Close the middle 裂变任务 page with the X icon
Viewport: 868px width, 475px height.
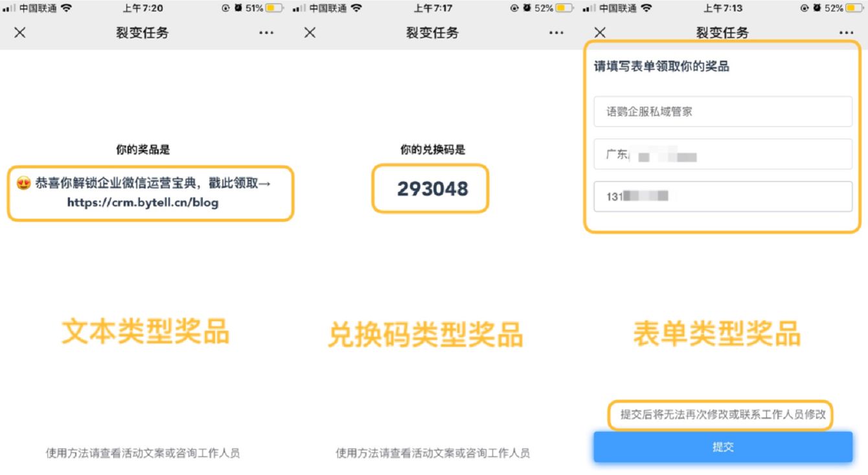(x=310, y=32)
